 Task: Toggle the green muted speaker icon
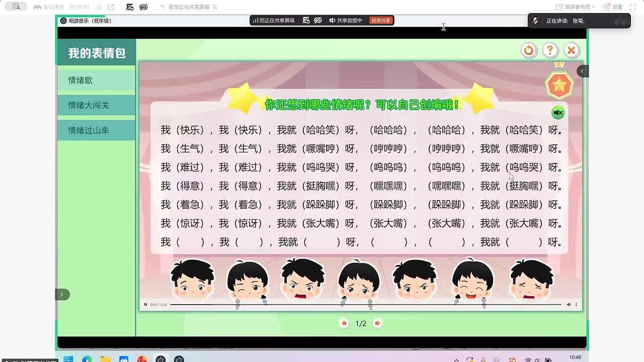[x=558, y=113]
